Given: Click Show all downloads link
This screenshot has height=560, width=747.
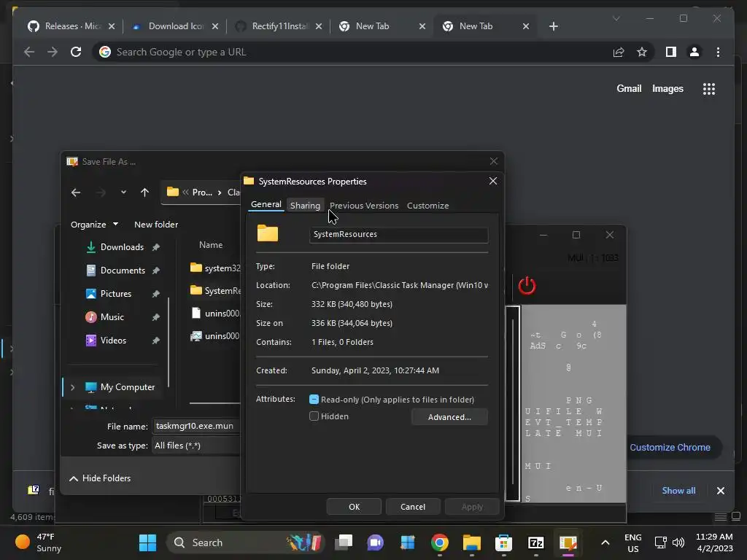Looking at the screenshot, I should tap(678, 491).
